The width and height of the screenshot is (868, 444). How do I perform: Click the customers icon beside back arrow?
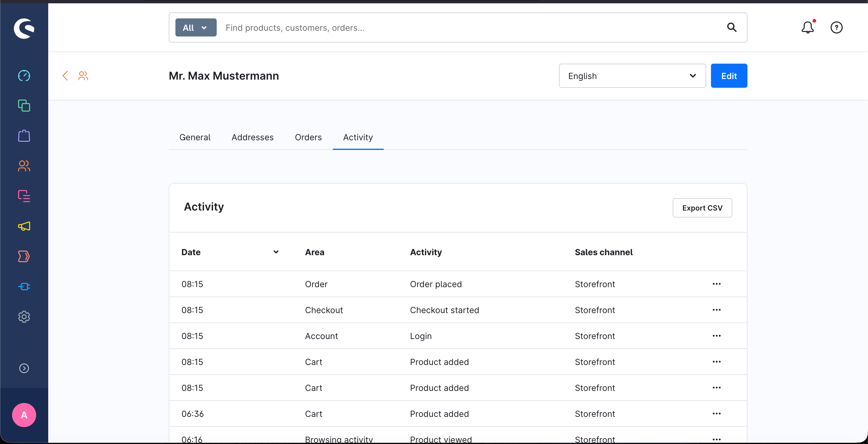(x=83, y=76)
